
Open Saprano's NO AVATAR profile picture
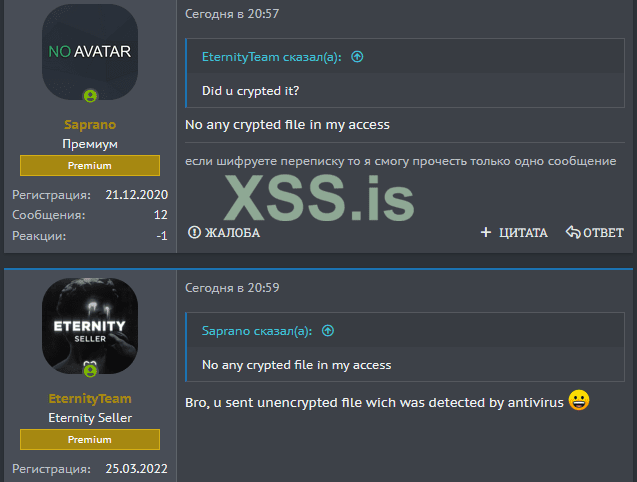click(x=90, y=52)
